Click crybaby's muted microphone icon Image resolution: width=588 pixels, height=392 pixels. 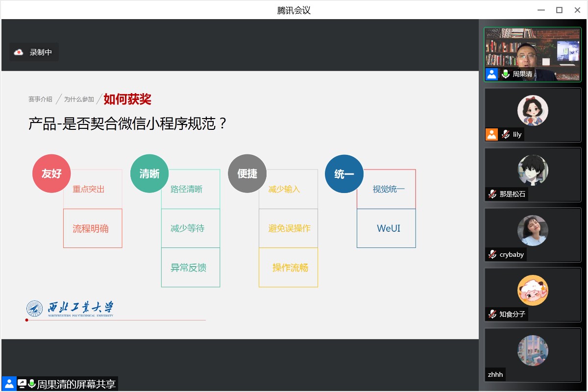[x=492, y=254]
